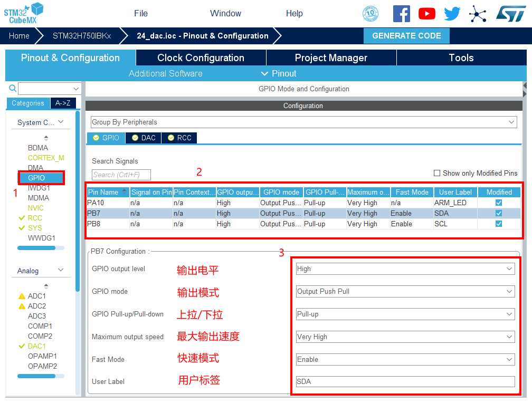Open the File menu
The height and width of the screenshot is (403, 532).
click(x=141, y=14)
